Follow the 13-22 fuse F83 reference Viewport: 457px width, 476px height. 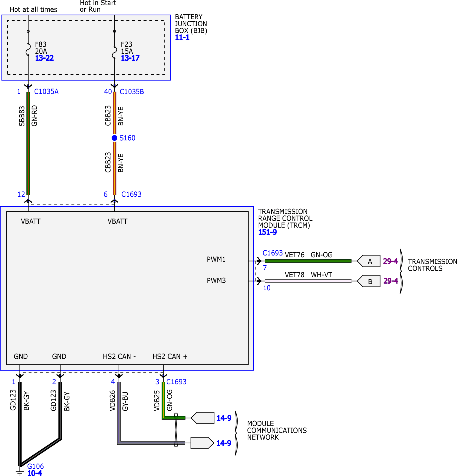44,58
